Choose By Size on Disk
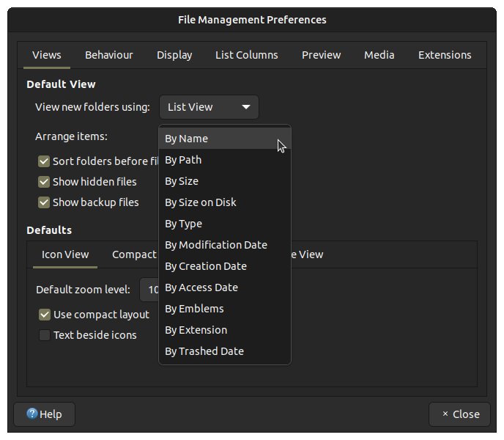 225,202
